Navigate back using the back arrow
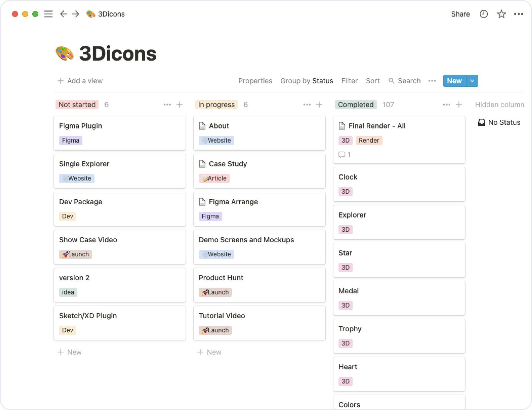Viewport: 532px width, 410px height. click(63, 14)
